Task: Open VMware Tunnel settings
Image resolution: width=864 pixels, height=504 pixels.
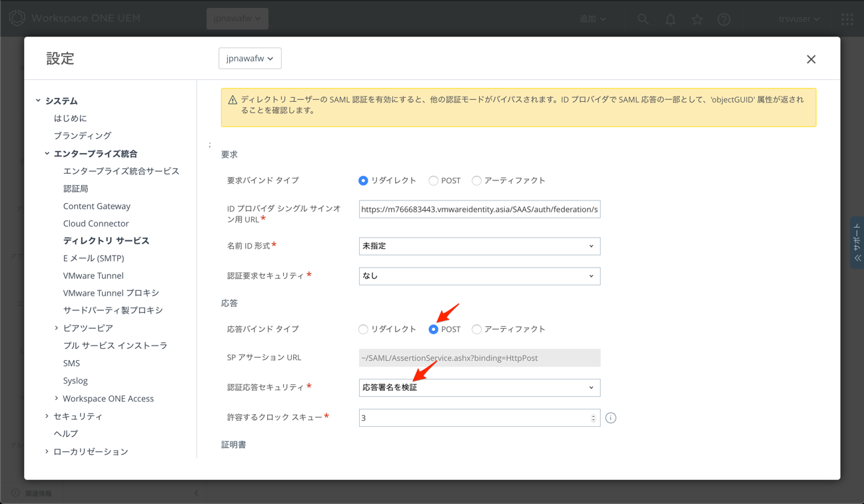Action: [93, 276]
